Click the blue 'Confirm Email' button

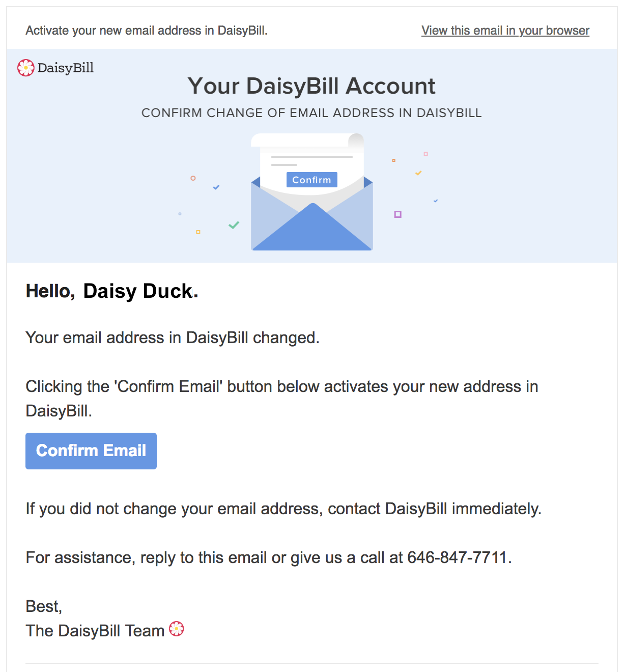91,451
